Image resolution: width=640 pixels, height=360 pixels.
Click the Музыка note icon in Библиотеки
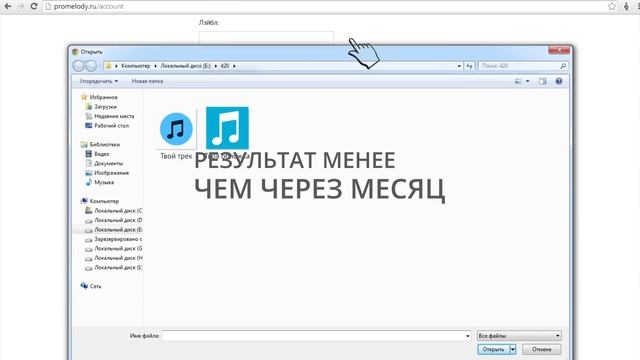(x=88, y=182)
